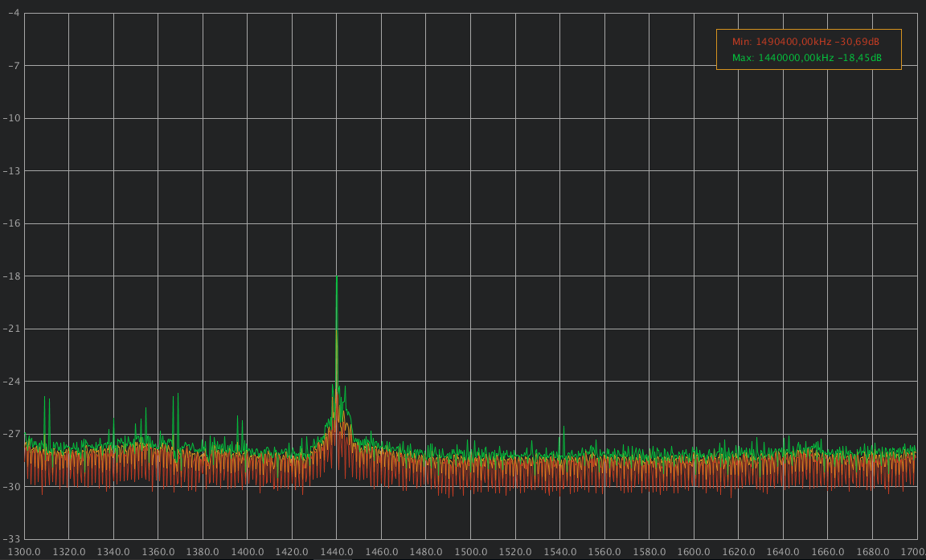
Task: Click the 1480.0 frequency axis label
Action: [x=426, y=552]
